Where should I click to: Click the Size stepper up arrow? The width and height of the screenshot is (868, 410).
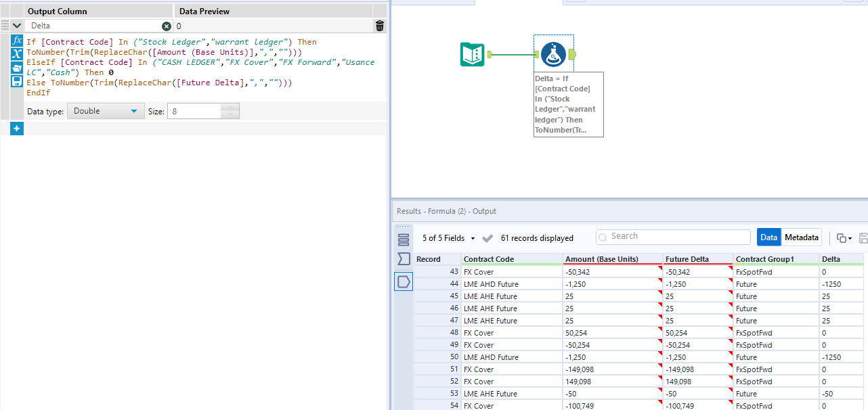pos(230,108)
